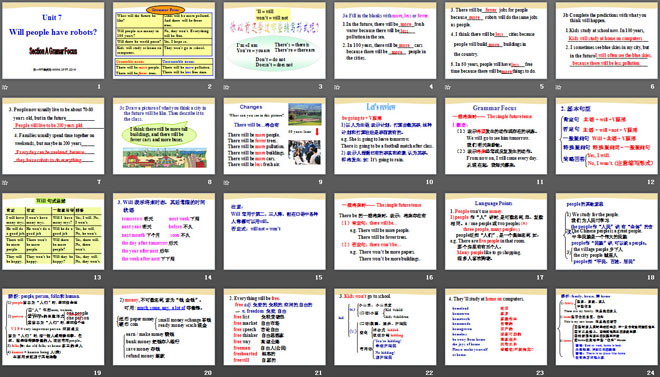Select slide 21 Everything will be free
The width and height of the screenshot is (660, 377).
274,327
